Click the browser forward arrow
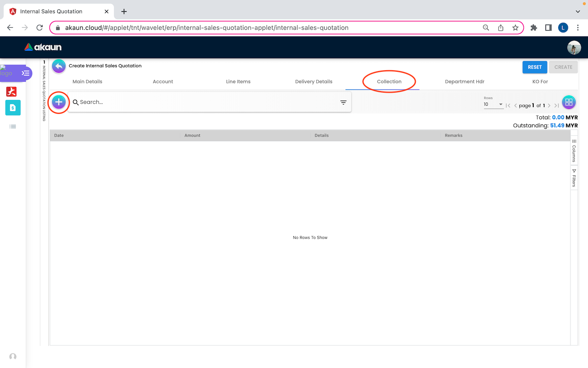The width and height of the screenshot is (588, 368). click(25, 27)
